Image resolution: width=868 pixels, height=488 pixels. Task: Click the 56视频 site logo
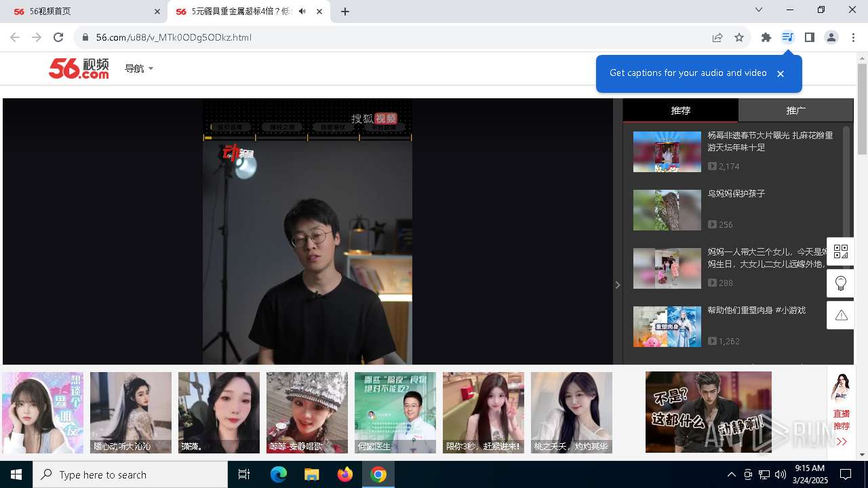pos(79,68)
